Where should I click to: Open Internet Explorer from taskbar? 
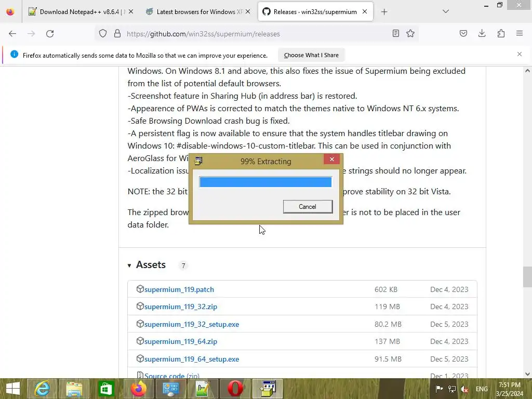pyautogui.click(x=42, y=389)
